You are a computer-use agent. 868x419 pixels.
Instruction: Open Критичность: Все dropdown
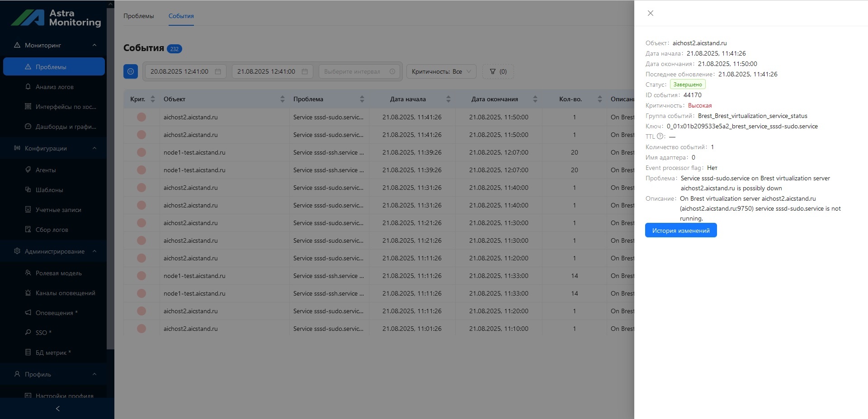[x=441, y=71]
